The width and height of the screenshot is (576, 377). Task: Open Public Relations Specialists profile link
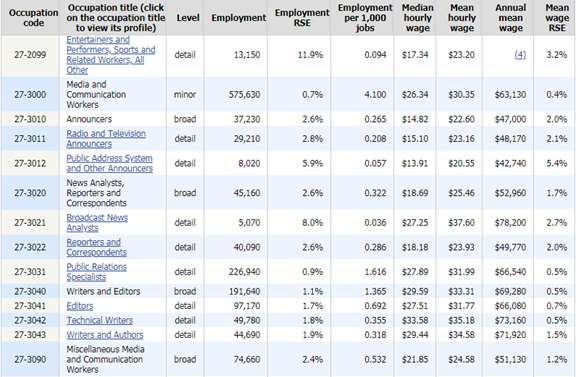click(96, 272)
